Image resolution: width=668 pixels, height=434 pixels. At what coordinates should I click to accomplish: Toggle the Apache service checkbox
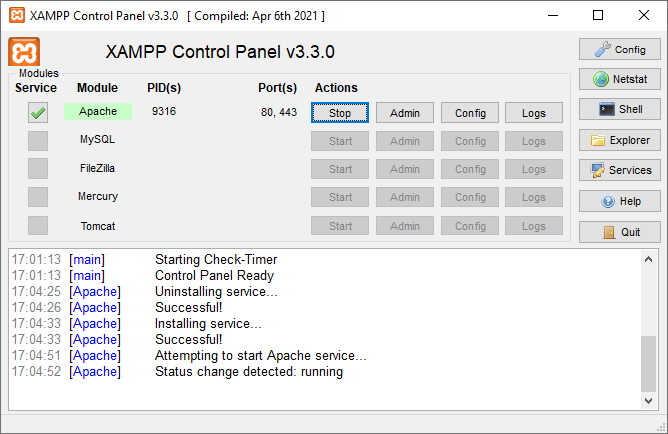coord(38,113)
